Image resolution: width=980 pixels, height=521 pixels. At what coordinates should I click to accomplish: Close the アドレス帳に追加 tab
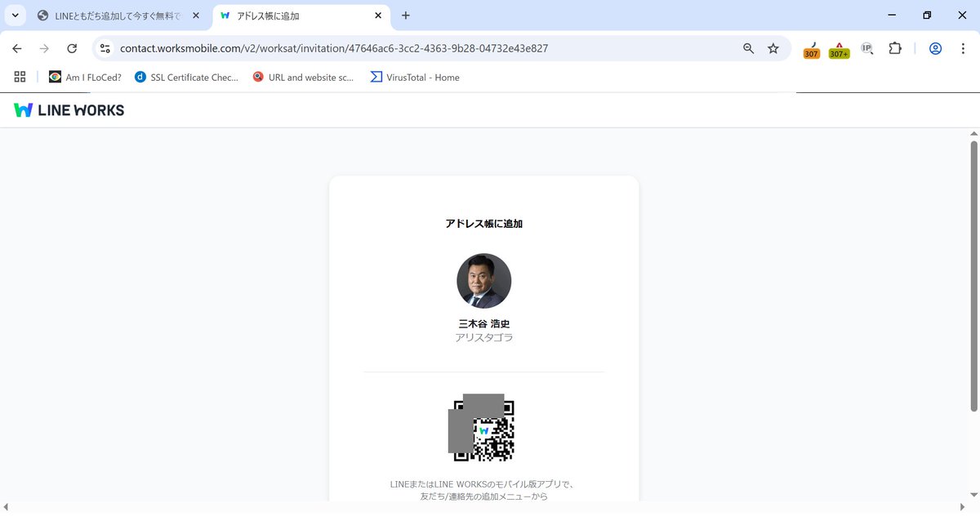pos(378,16)
